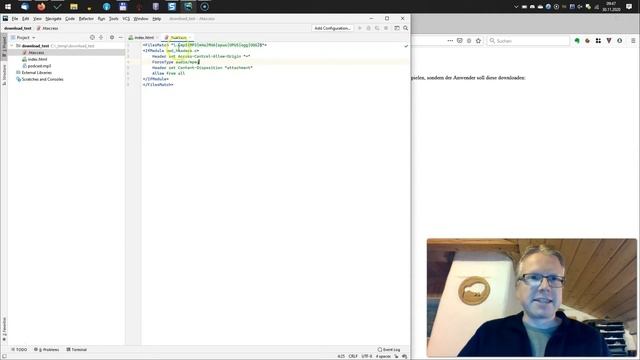Select Scratches and Consoles node
640x360 pixels.
[x=40, y=79]
